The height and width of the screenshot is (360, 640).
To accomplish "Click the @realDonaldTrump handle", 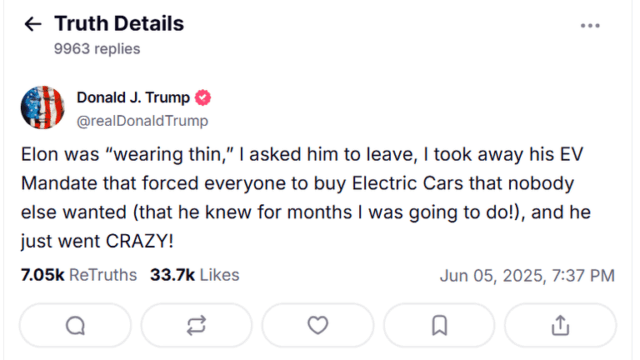I will tap(142, 121).
